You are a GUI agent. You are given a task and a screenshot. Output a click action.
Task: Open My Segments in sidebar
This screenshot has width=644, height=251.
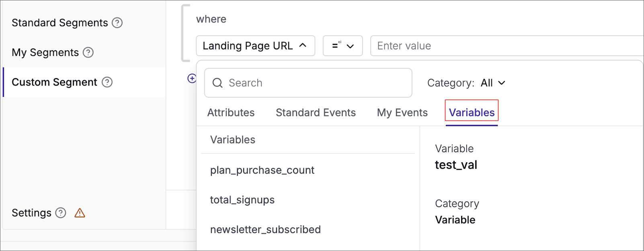pos(45,53)
